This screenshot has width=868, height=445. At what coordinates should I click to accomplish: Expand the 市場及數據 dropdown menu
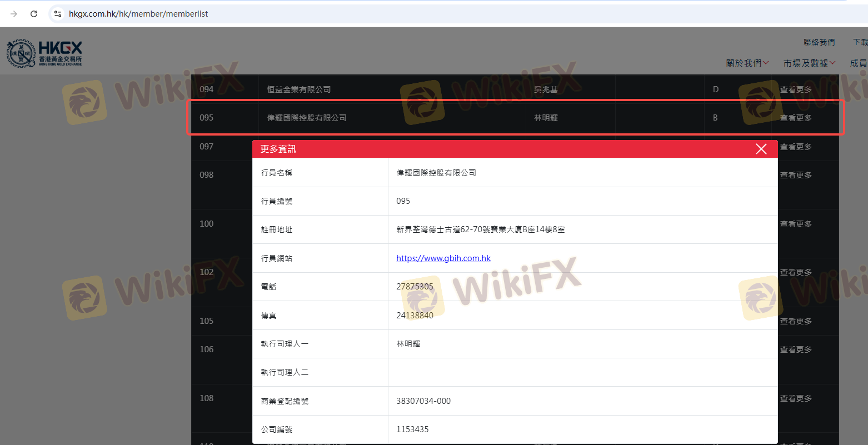[809, 63]
